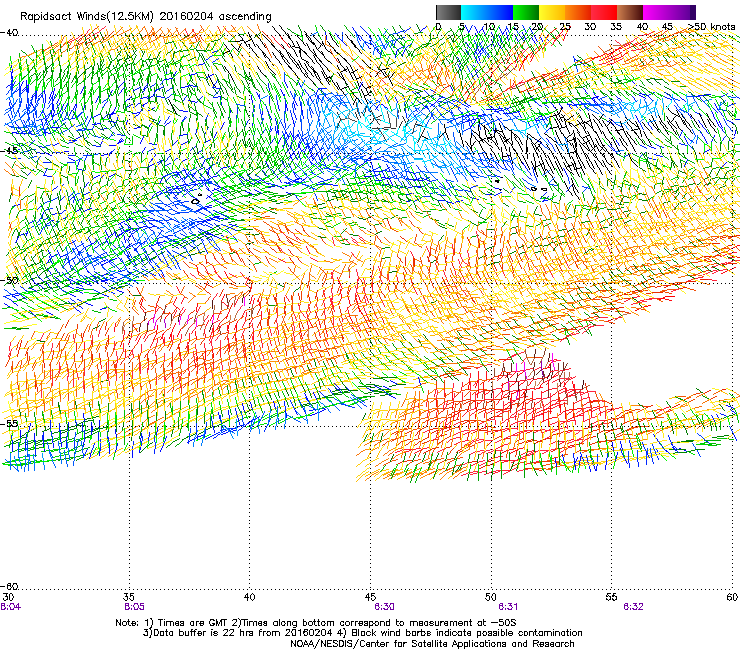Click the yellow 20–25 knots legend segment
Screen dimensions: 740x650
(x=552, y=12)
